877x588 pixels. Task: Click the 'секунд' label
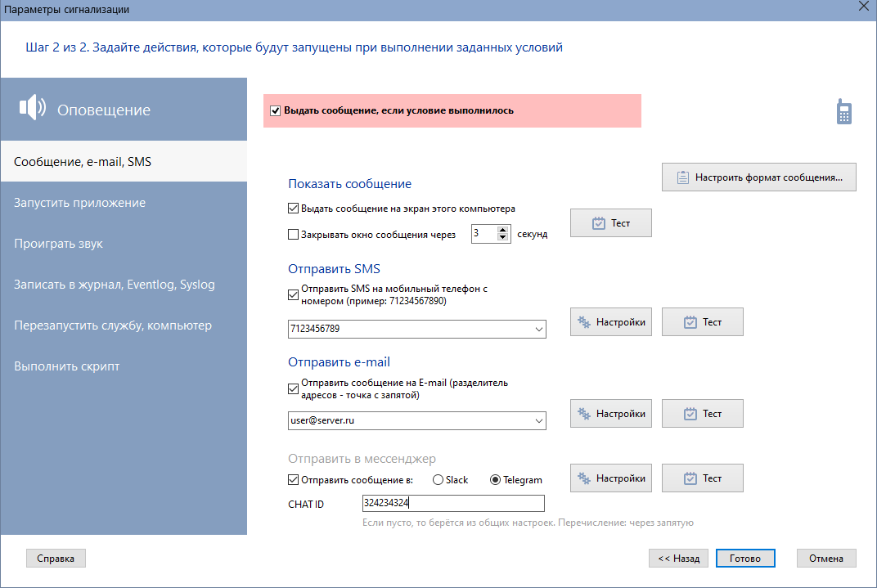coord(532,234)
